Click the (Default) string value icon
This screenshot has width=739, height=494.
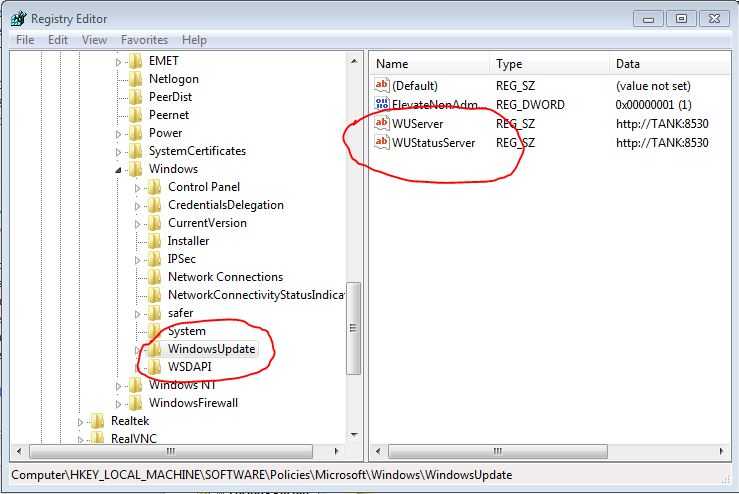[x=382, y=85]
